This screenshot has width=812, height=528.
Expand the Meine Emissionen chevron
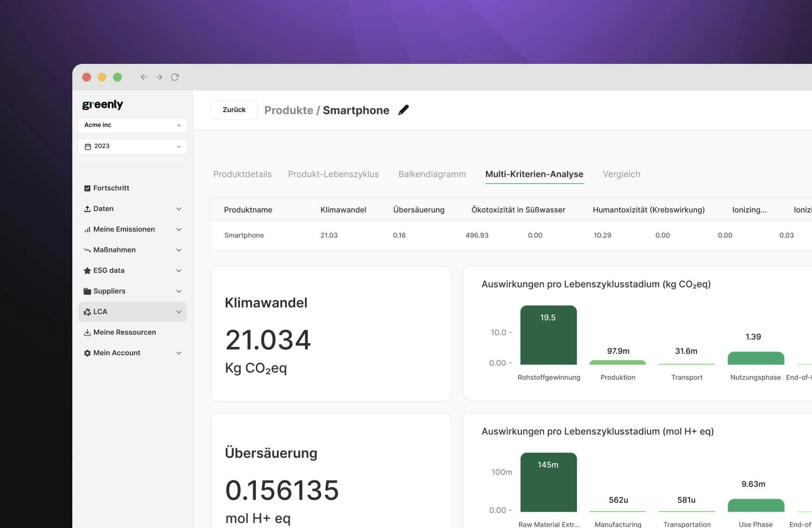tap(179, 229)
